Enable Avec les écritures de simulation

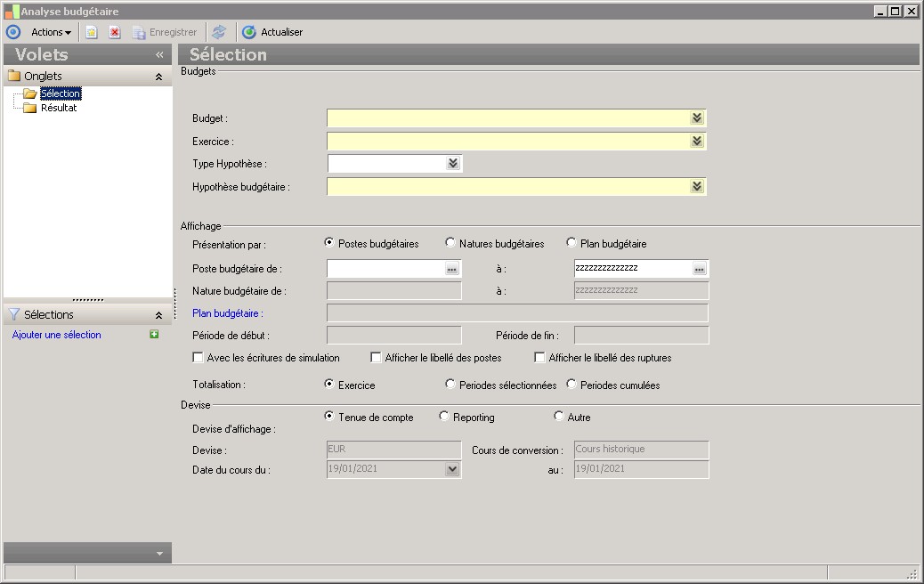[199, 358]
